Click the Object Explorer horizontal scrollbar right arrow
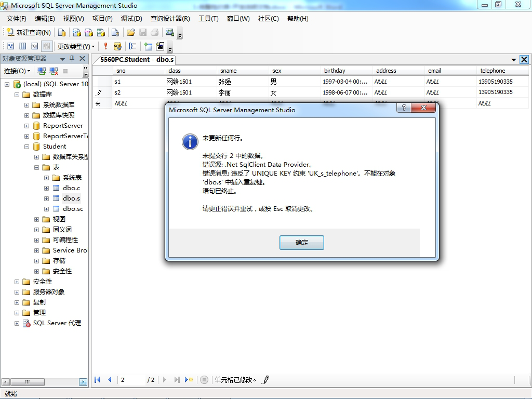 pyautogui.click(x=83, y=382)
